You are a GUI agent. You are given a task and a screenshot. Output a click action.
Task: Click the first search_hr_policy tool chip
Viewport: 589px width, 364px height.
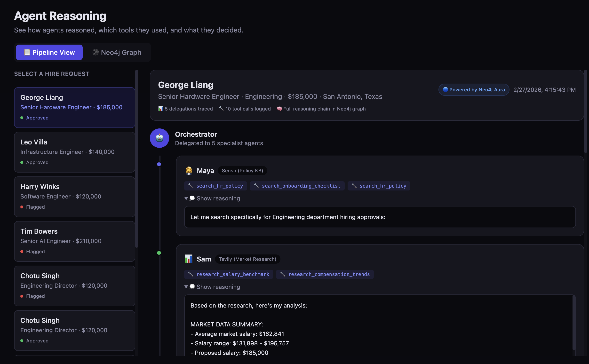pos(215,186)
